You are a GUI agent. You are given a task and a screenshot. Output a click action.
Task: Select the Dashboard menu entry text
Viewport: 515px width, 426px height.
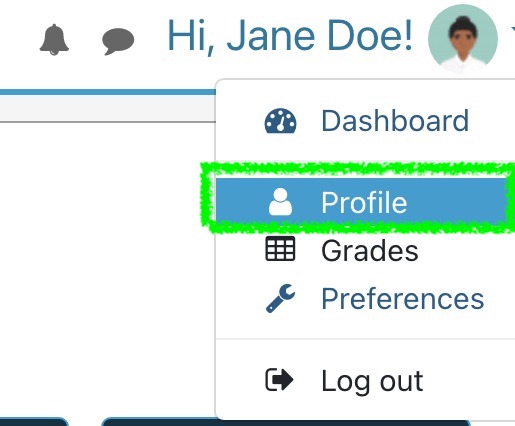coord(395,121)
